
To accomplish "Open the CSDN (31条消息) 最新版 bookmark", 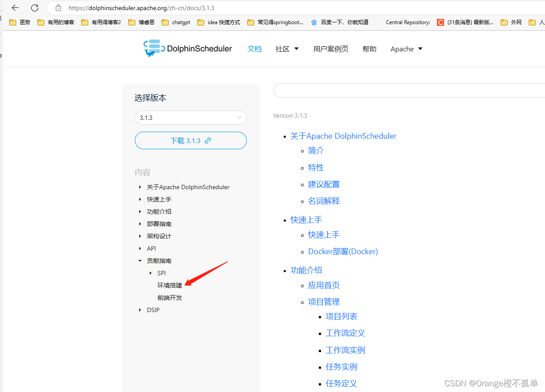I will pos(465,22).
